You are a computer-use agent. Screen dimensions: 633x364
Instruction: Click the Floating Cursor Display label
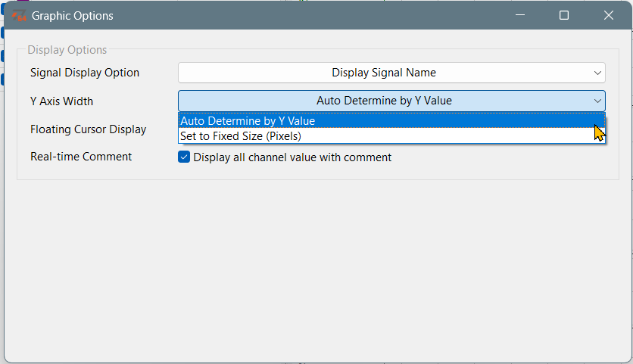point(89,129)
